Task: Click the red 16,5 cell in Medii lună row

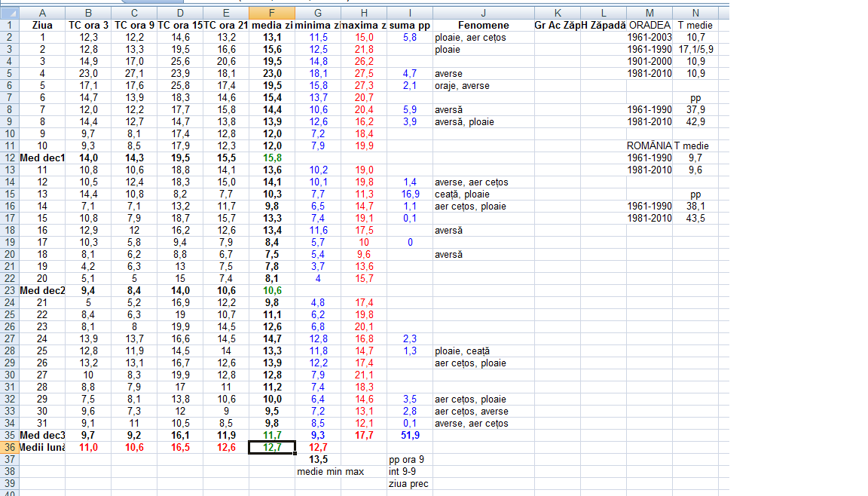Action: 180,447
